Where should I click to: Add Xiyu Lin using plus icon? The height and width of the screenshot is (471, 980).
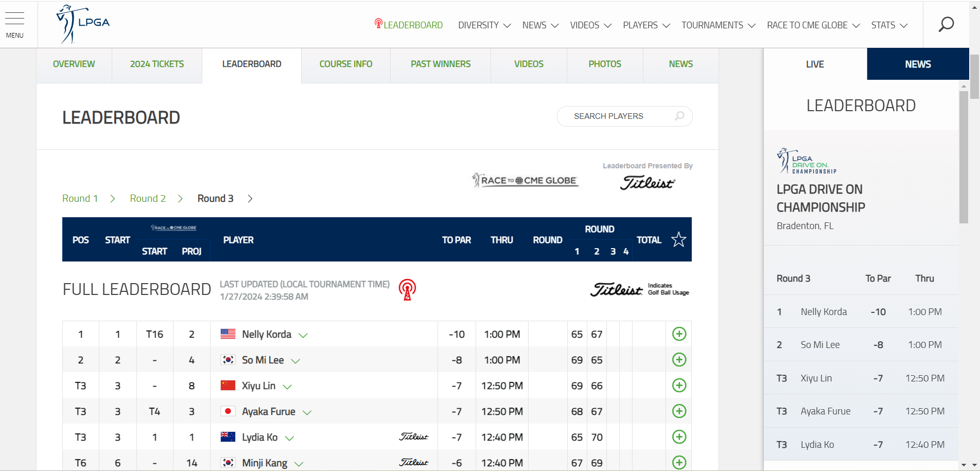click(679, 386)
